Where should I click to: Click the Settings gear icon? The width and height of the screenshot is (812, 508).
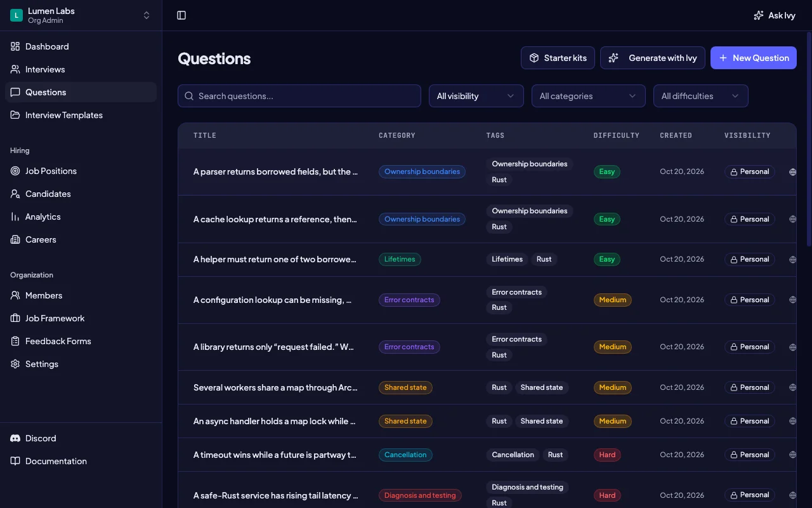pyautogui.click(x=15, y=364)
